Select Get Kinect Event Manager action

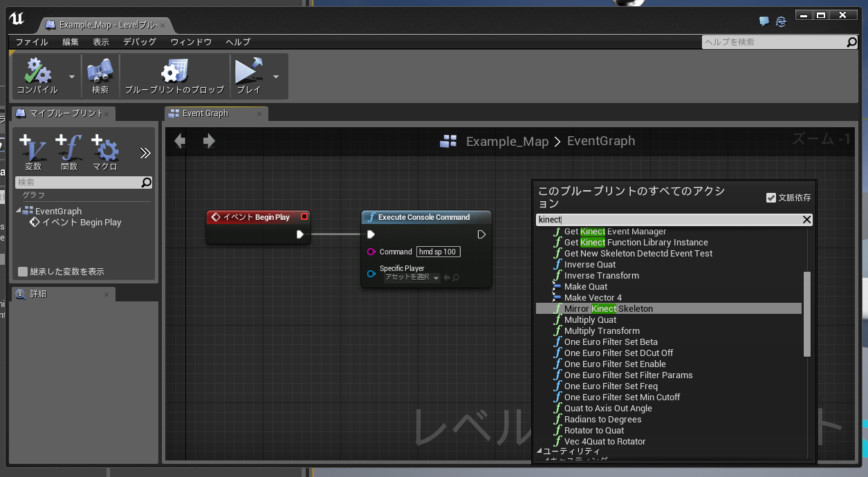click(615, 232)
